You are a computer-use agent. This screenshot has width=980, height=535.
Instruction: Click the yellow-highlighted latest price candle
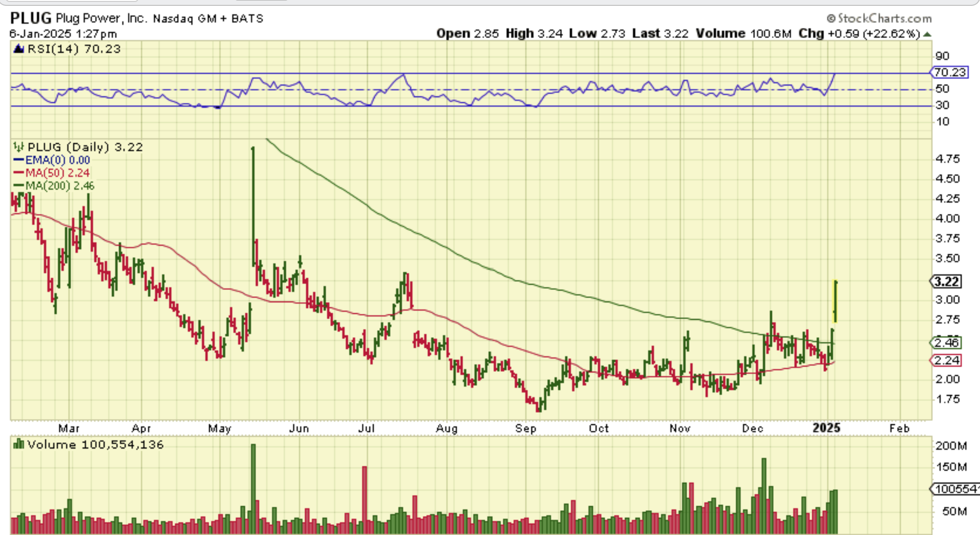[835, 301]
